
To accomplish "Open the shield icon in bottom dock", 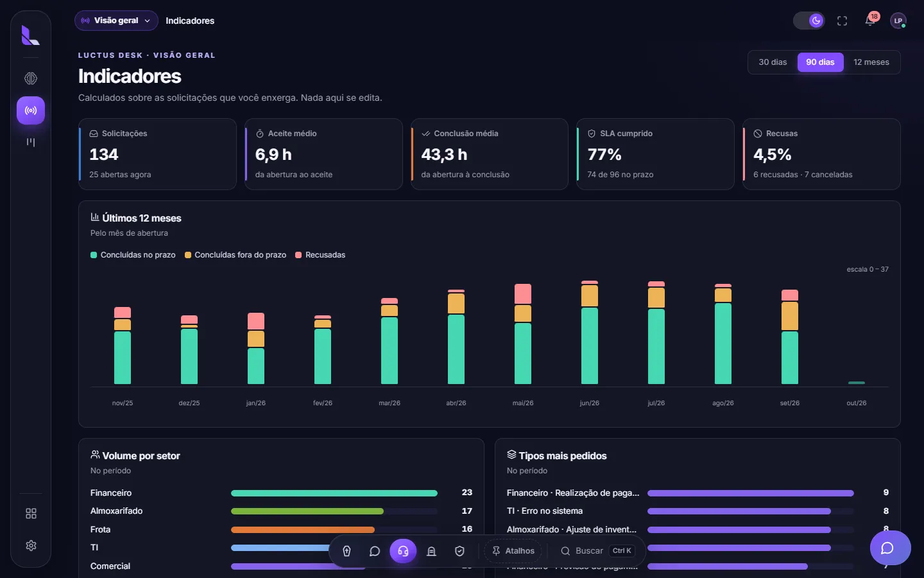I will (459, 551).
